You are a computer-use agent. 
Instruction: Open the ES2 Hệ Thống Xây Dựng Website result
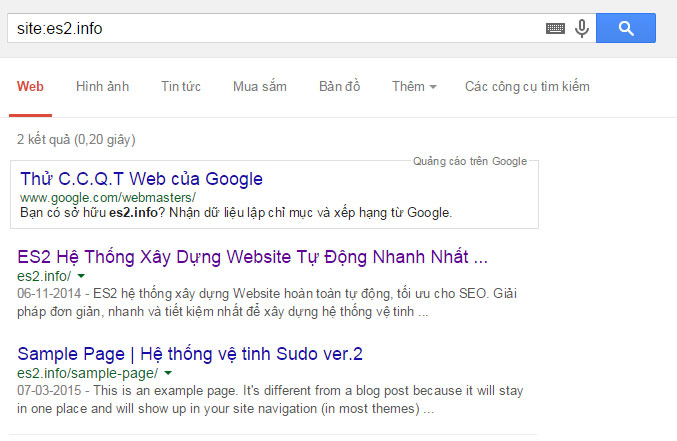[x=252, y=257]
